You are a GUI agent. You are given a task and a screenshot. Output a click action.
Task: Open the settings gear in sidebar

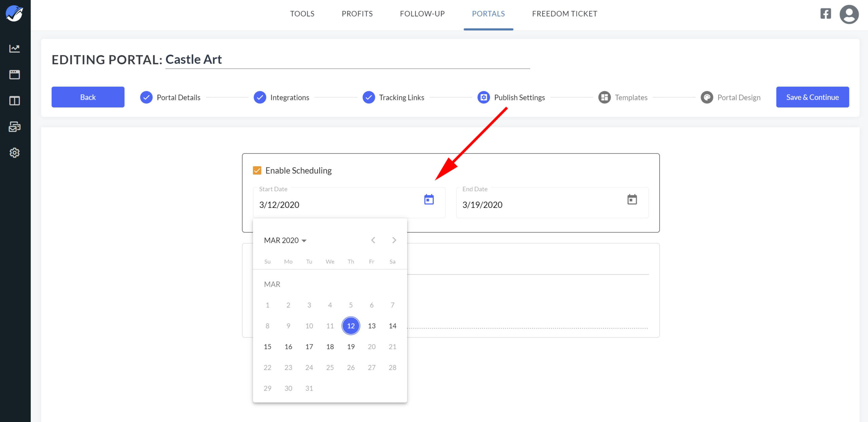[15, 153]
